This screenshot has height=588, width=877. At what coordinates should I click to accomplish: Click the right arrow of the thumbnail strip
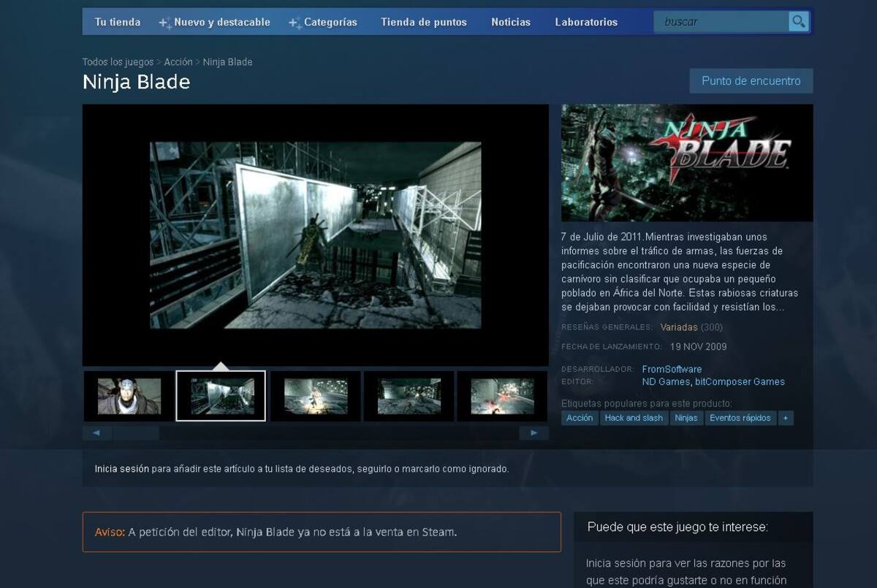[x=534, y=433]
